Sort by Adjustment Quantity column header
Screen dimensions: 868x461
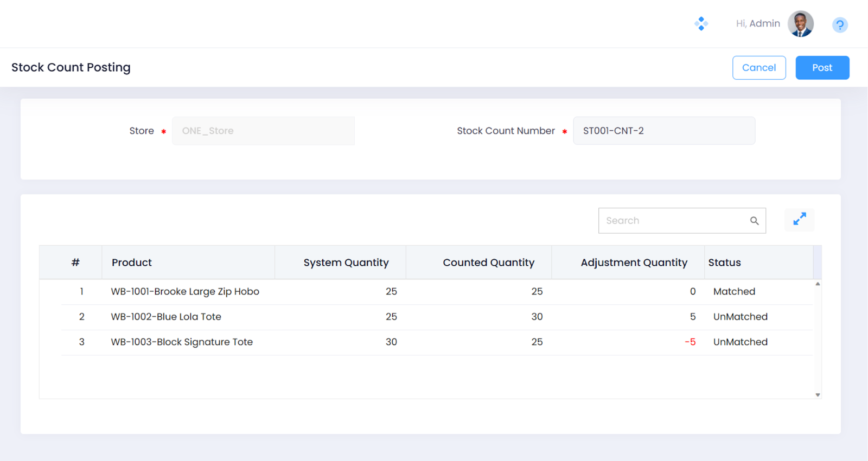[634, 262]
